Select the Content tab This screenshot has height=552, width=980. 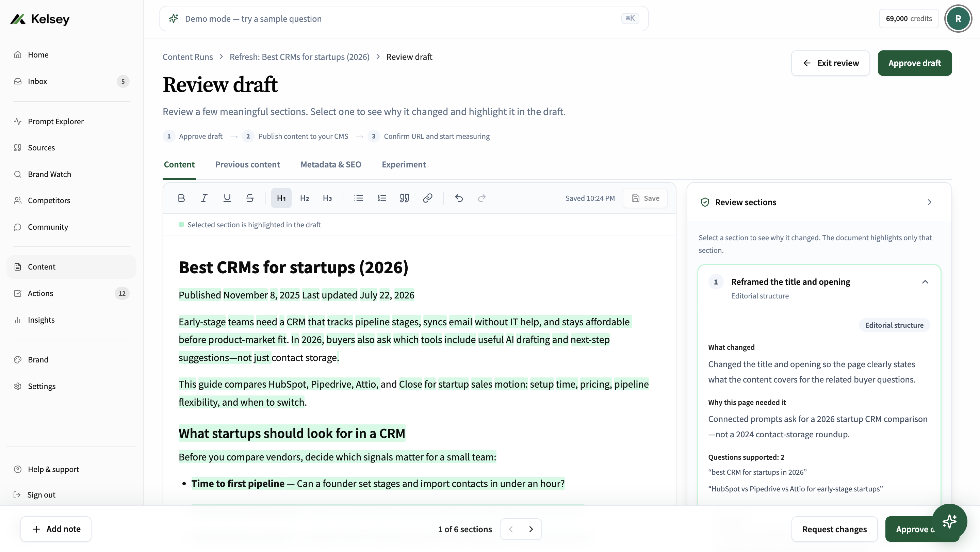179,164
